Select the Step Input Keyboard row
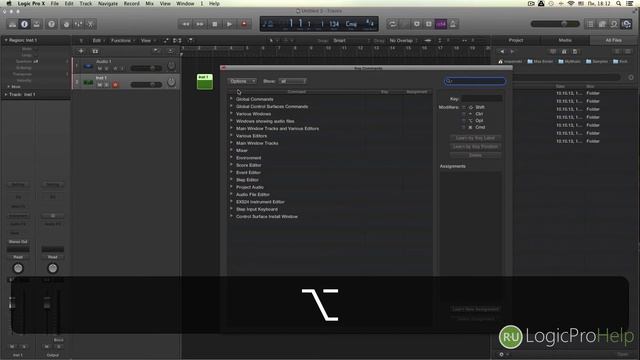640x360 pixels. click(x=330, y=209)
